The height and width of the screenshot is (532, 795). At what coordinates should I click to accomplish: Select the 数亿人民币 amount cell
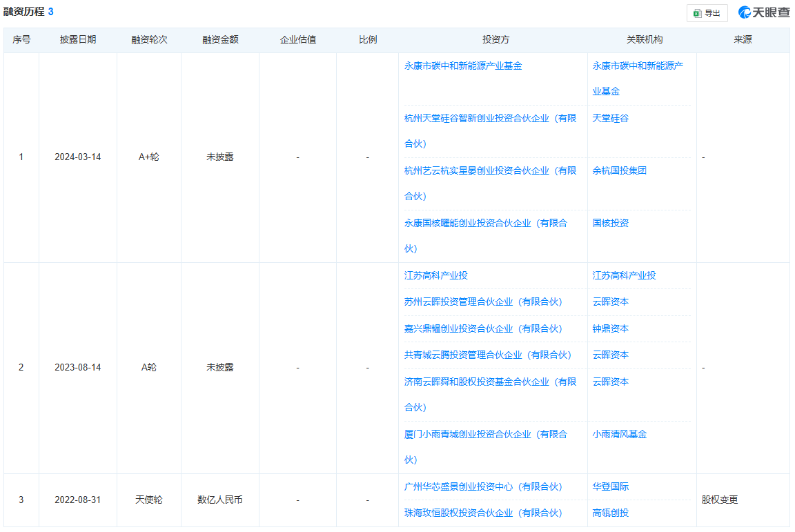[220, 500]
